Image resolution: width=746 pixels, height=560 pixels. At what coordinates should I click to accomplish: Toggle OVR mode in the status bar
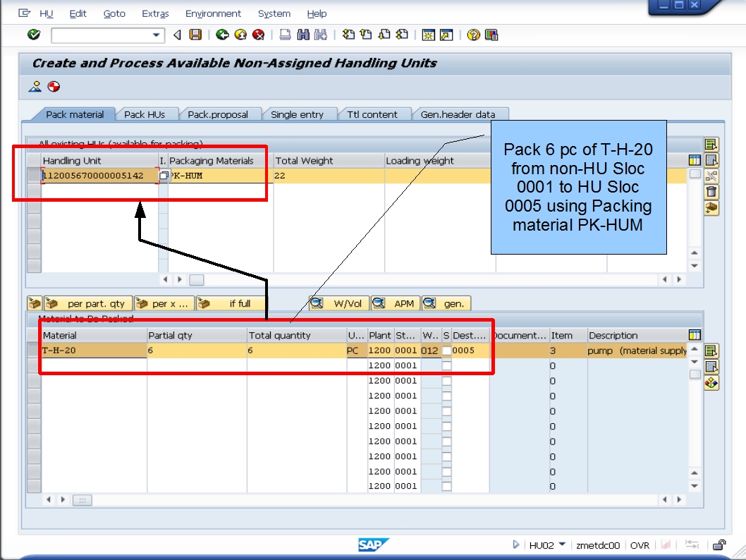pyautogui.click(x=640, y=545)
